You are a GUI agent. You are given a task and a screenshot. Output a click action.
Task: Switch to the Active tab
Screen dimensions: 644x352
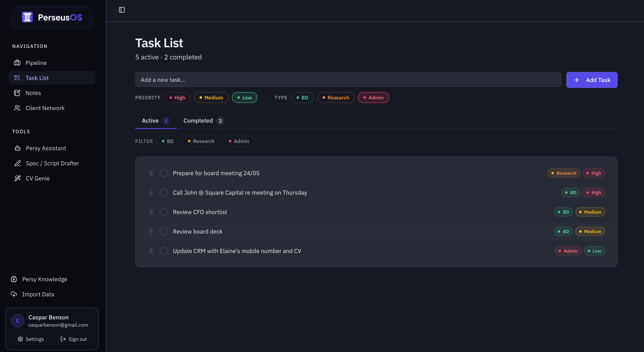click(x=156, y=121)
